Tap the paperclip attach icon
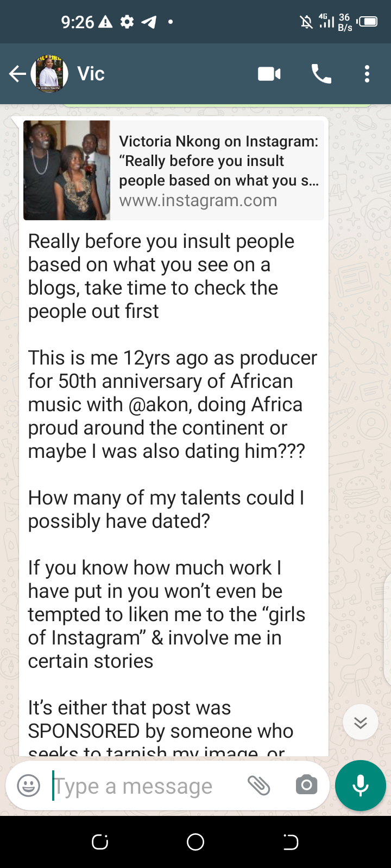The image size is (391, 868). 259,785
